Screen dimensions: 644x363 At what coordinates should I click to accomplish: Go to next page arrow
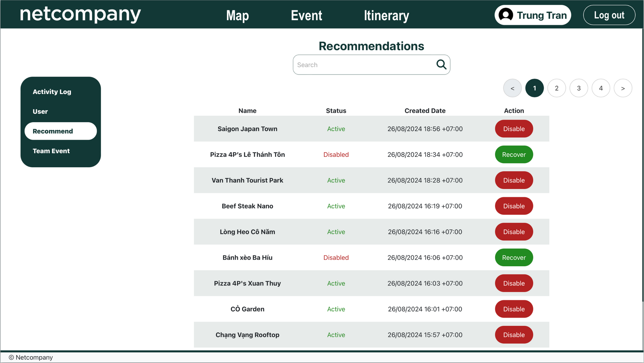pos(623,88)
